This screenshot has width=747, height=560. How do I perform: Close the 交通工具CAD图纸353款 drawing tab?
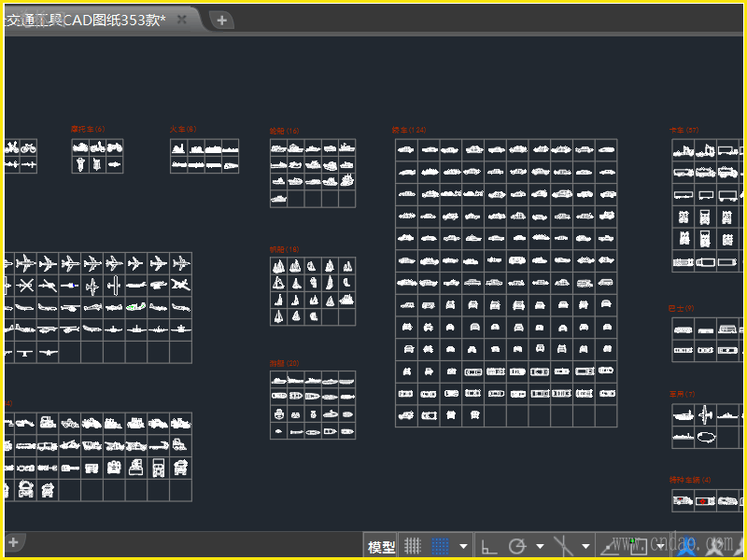coord(182,20)
